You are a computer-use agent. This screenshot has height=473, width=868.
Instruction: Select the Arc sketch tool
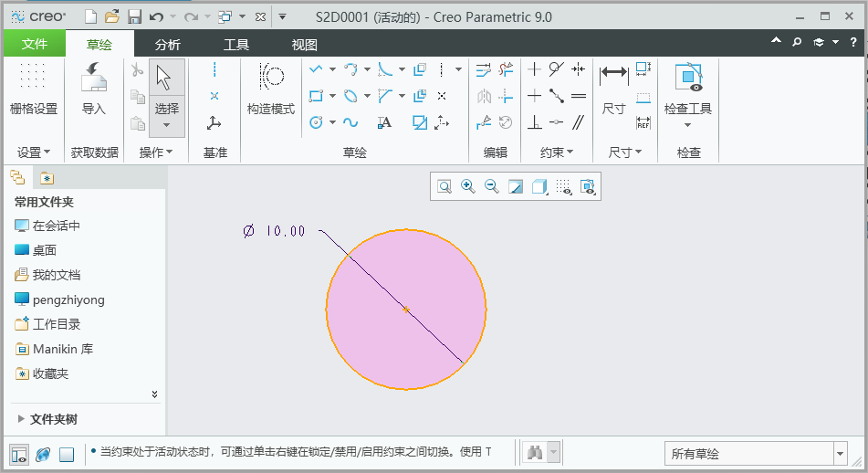350,69
